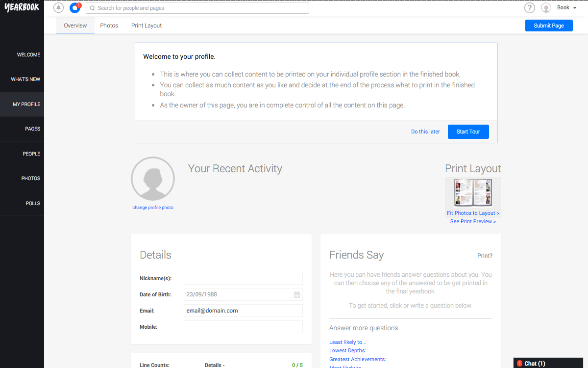
Task: Select the 'Least likely to...' question
Action: coord(348,342)
